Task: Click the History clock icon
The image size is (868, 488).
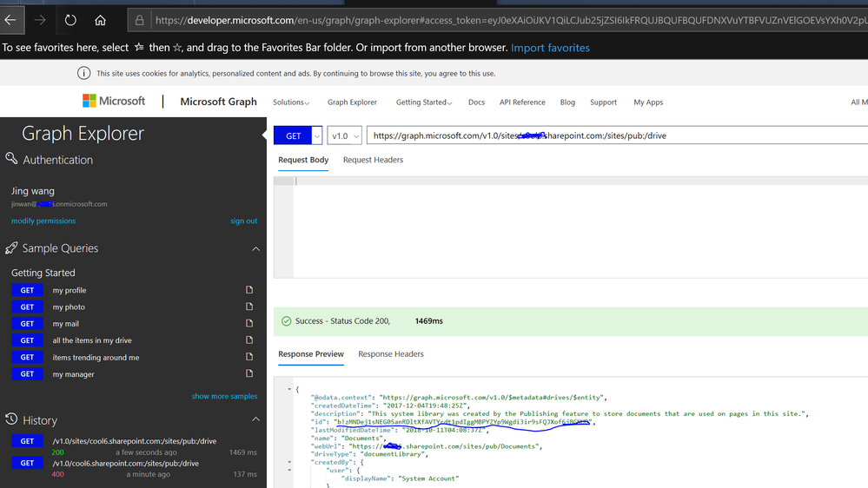Action: point(11,419)
